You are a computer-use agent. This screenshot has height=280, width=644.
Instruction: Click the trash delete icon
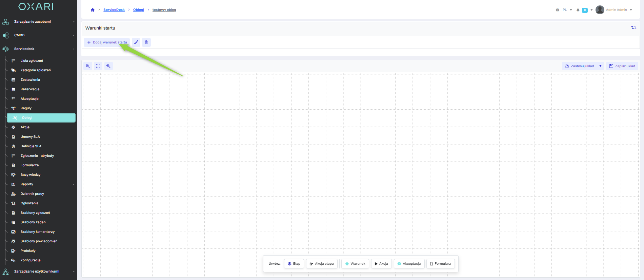146,42
